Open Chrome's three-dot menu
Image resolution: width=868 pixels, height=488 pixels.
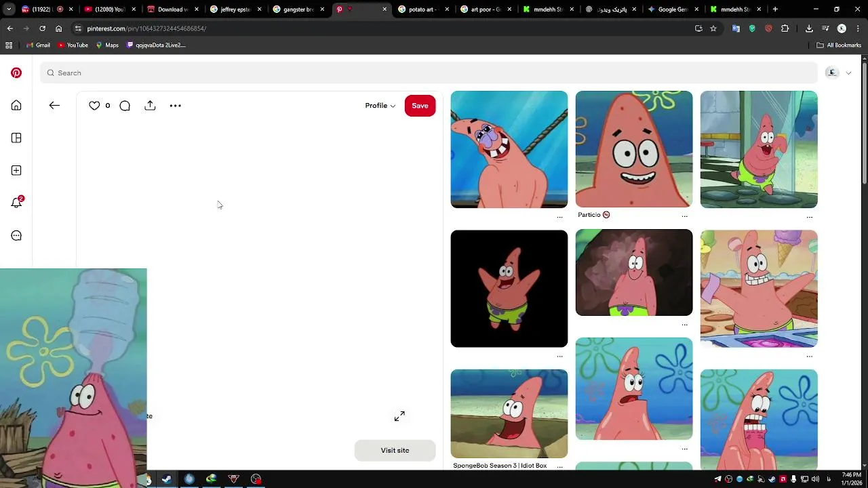[857, 28]
